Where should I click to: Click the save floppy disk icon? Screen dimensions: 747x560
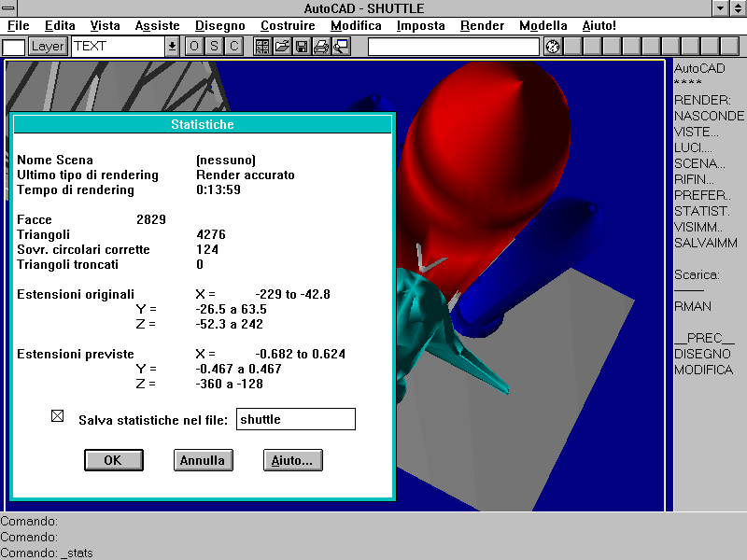[x=302, y=46]
